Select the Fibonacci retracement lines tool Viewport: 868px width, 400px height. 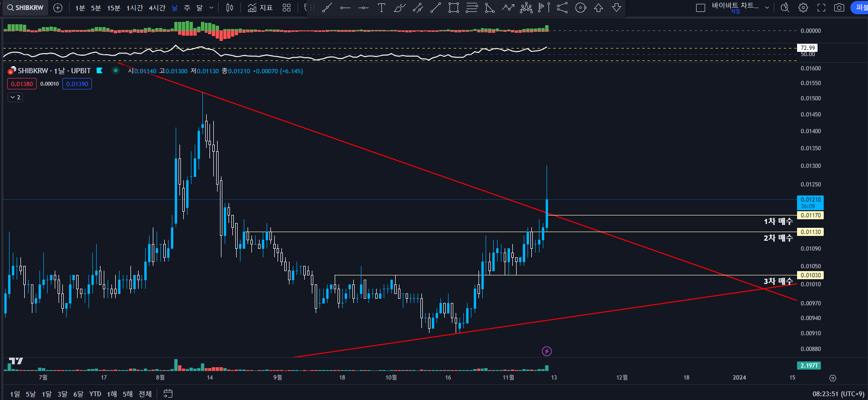[x=471, y=8]
